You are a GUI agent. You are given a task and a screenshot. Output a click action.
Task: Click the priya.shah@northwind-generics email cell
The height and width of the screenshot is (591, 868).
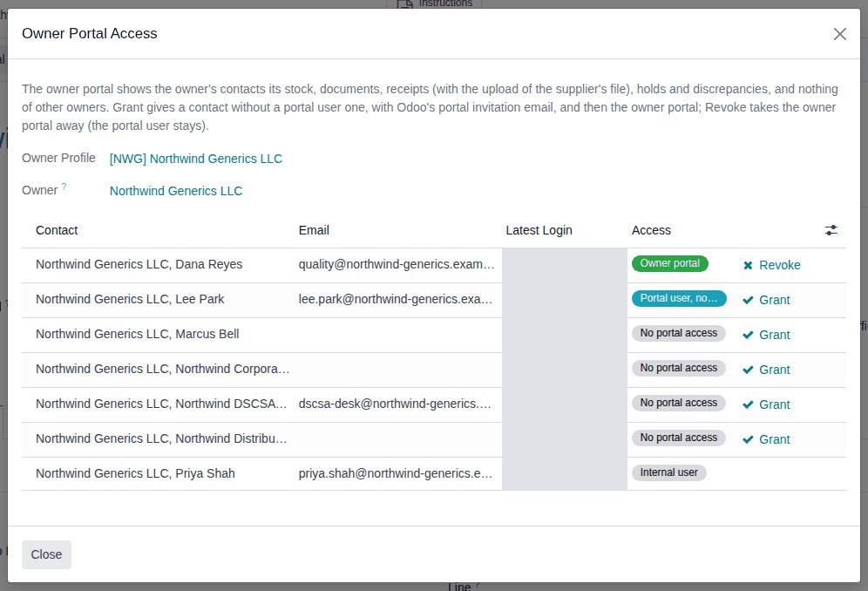pos(398,474)
